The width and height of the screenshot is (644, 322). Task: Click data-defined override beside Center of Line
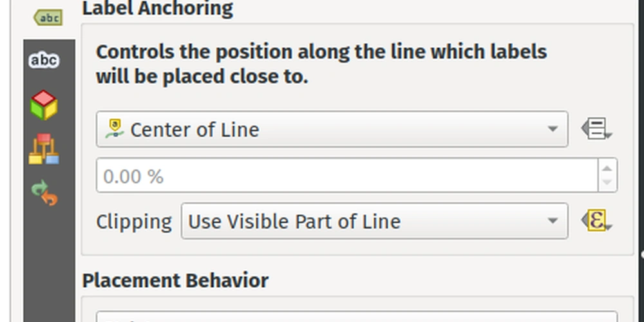pyautogui.click(x=596, y=129)
